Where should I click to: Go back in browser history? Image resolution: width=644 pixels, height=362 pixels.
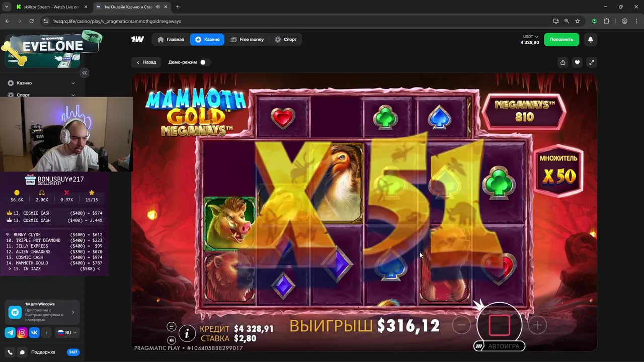click(x=7, y=21)
